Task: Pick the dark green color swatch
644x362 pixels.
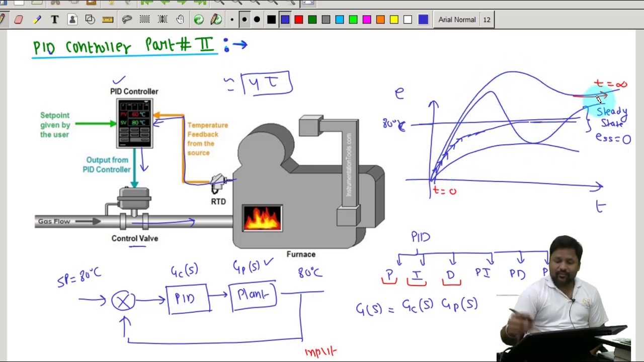Action: pos(312,20)
